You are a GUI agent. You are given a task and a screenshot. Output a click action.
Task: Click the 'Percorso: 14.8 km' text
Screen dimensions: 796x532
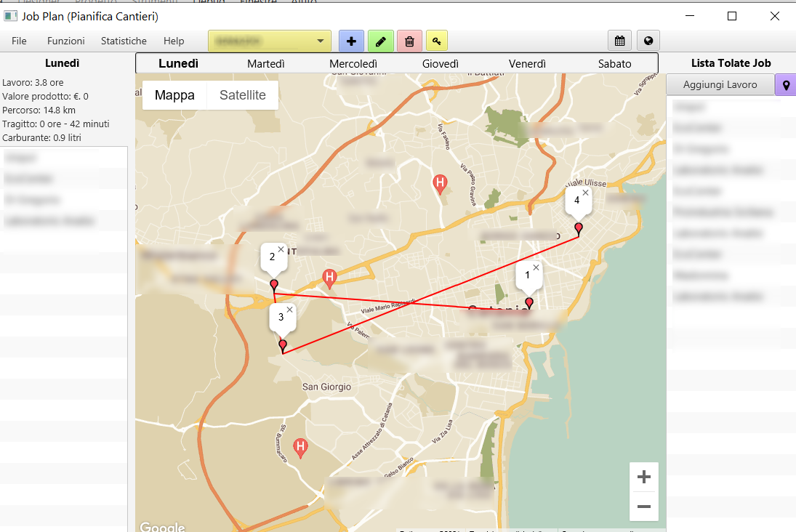coord(39,110)
